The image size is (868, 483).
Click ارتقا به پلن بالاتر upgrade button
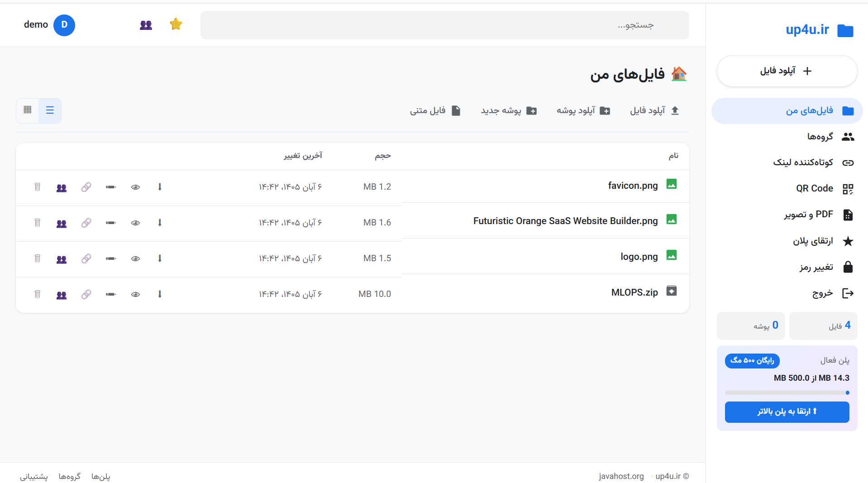tap(787, 412)
